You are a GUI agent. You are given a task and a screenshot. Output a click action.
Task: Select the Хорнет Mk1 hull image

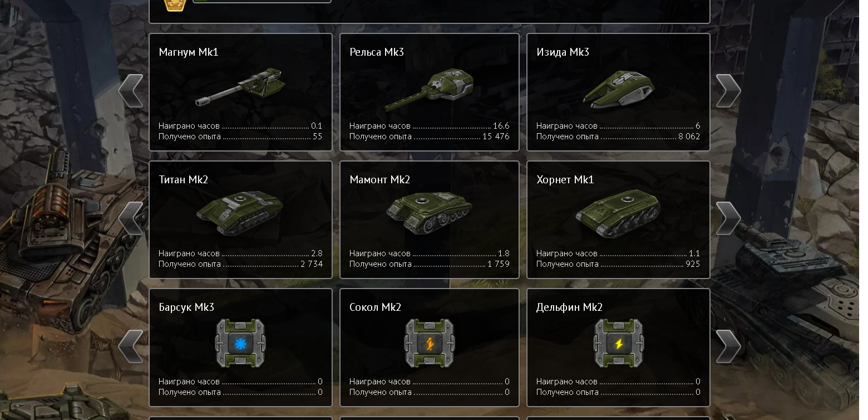point(618,213)
